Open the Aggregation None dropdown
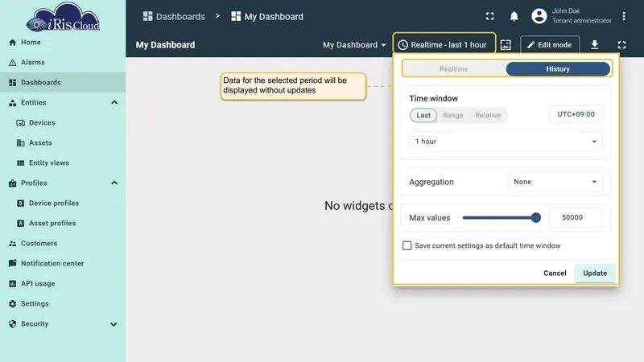644x362 pixels. coord(555,182)
